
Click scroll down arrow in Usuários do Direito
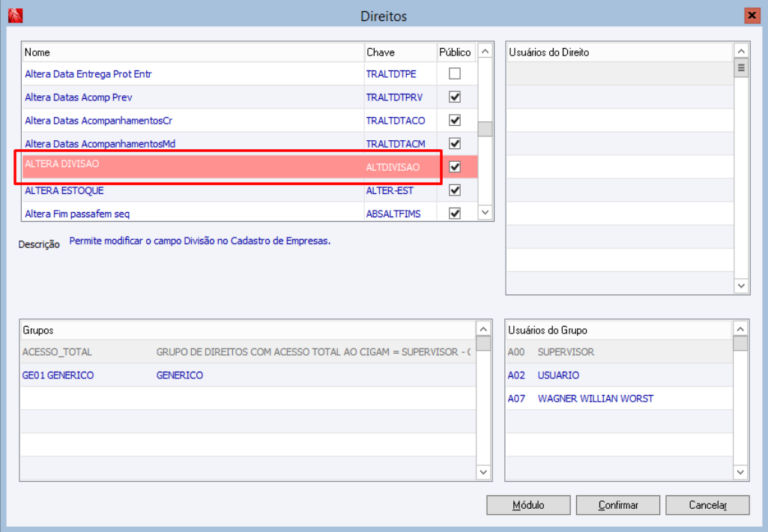(741, 285)
